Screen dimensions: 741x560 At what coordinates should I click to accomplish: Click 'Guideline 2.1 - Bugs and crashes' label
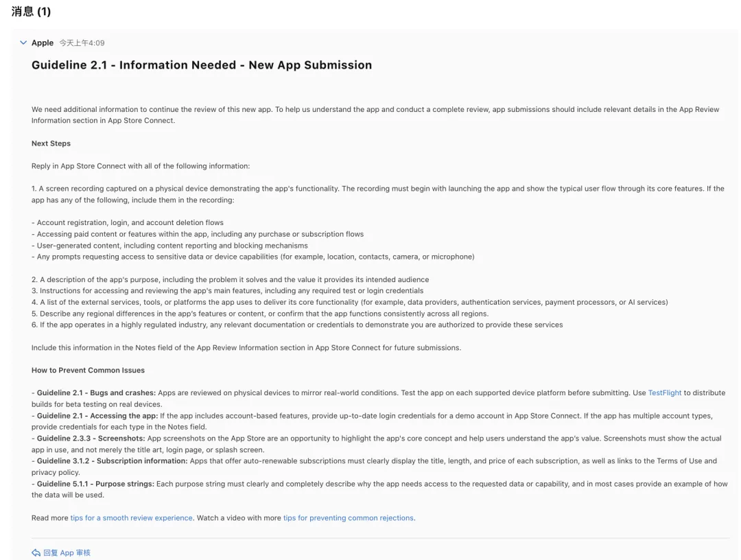[96, 393]
